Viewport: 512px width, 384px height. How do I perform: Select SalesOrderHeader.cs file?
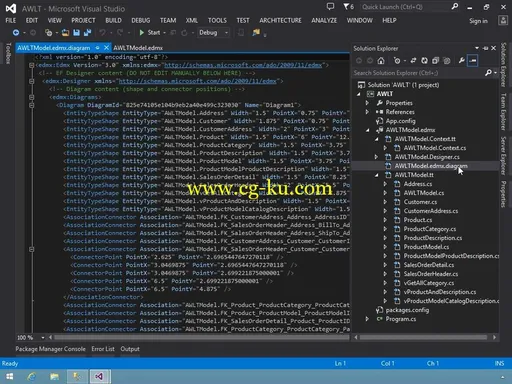click(x=431, y=274)
